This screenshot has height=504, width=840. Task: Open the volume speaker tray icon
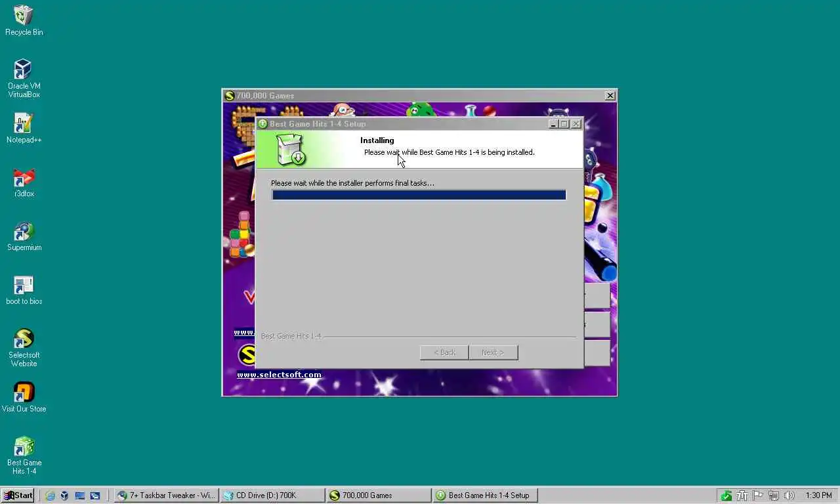789,495
